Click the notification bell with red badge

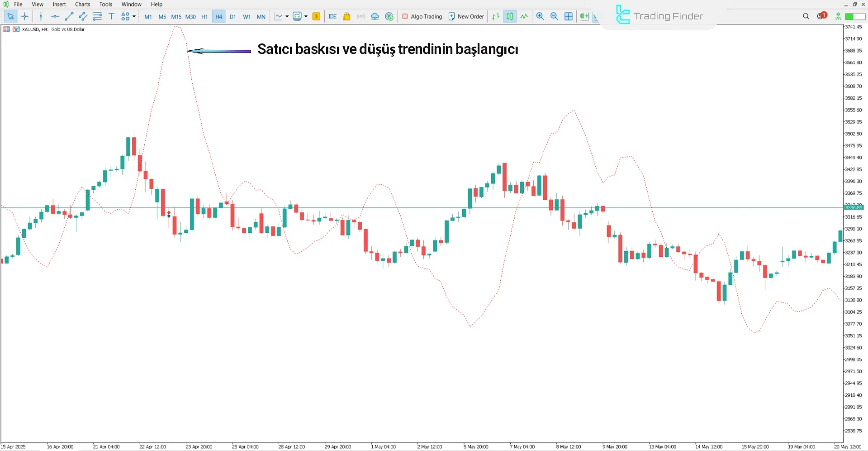click(821, 15)
